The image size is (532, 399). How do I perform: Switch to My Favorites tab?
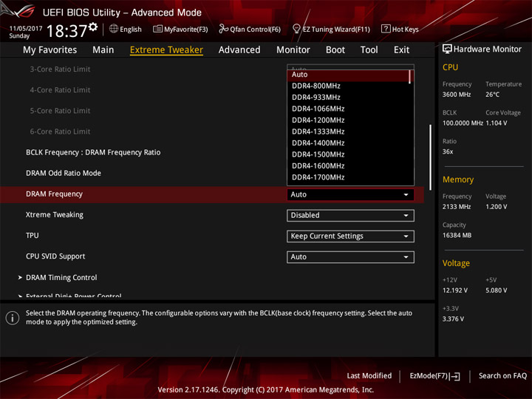point(50,50)
